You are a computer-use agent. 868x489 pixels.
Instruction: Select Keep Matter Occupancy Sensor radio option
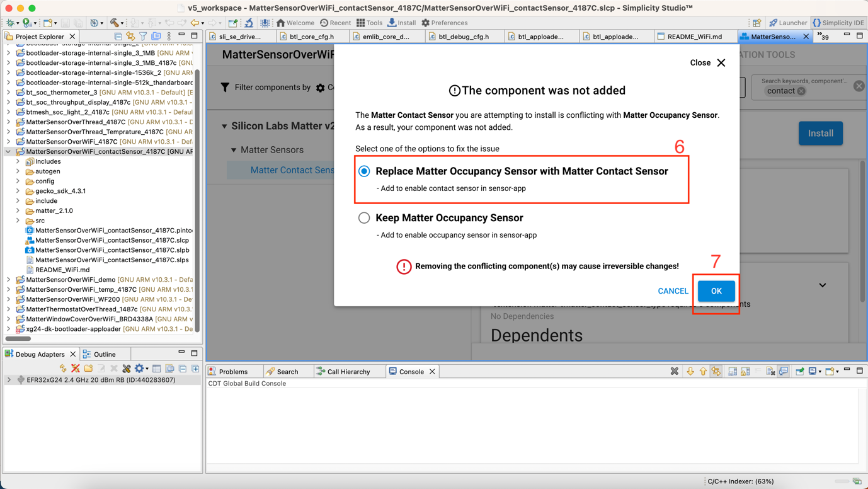click(364, 218)
